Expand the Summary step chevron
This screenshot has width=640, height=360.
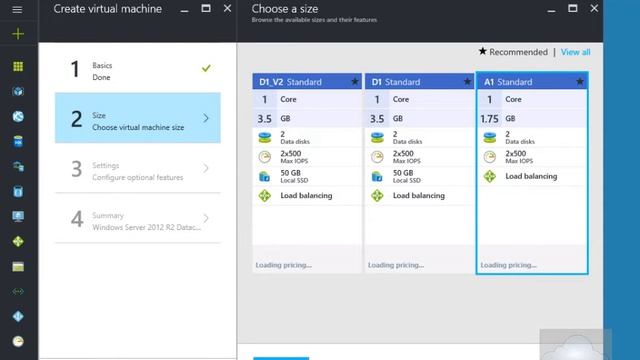click(x=206, y=218)
